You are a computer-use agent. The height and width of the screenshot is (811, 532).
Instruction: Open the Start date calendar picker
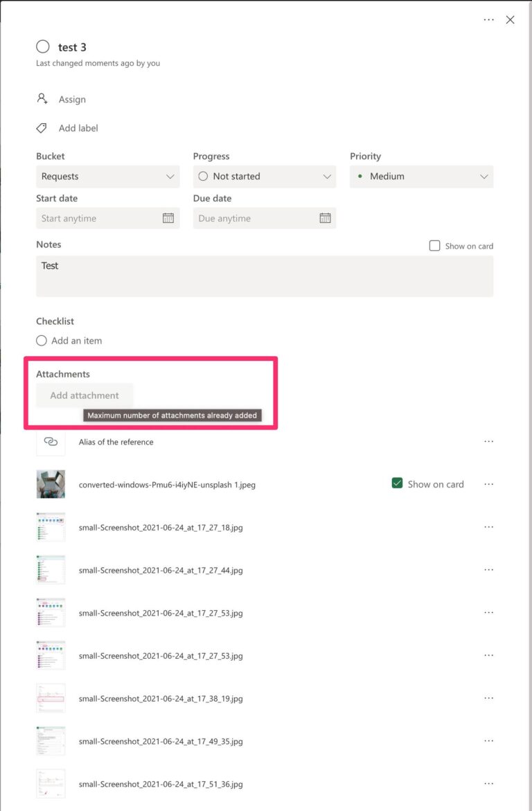click(166, 218)
